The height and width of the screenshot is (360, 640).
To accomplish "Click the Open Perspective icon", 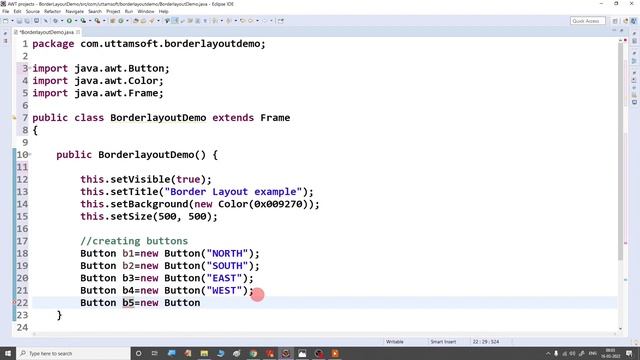I will [x=615, y=21].
